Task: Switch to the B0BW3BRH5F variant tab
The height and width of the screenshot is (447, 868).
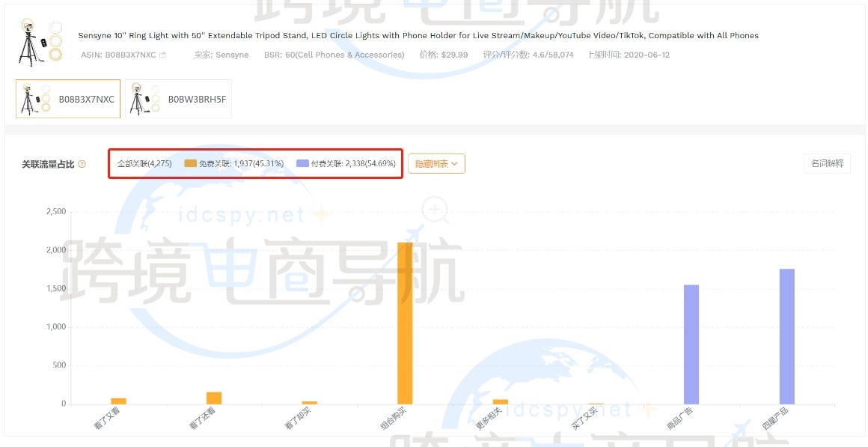Action: (178, 99)
